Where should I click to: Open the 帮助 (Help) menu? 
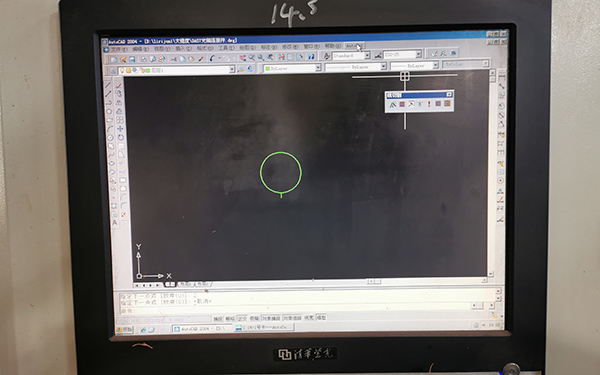click(x=332, y=46)
